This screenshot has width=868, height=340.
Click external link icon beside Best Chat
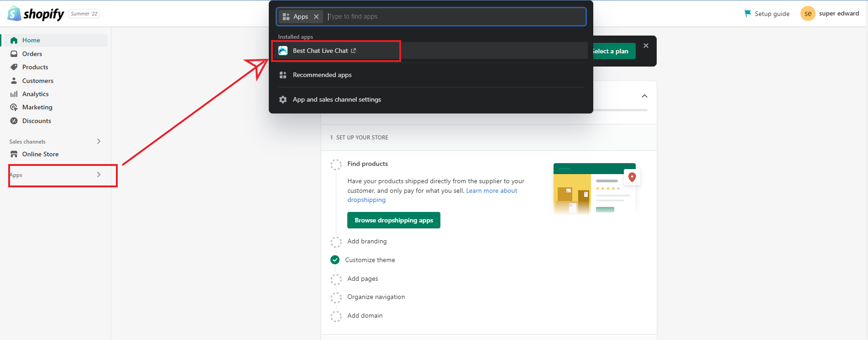pyautogui.click(x=353, y=51)
